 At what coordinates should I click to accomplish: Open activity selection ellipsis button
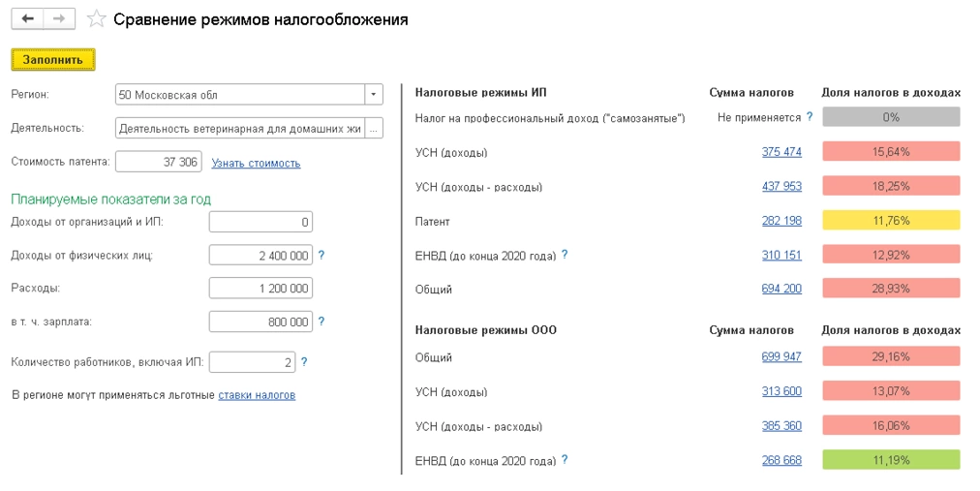tap(374, 128)
